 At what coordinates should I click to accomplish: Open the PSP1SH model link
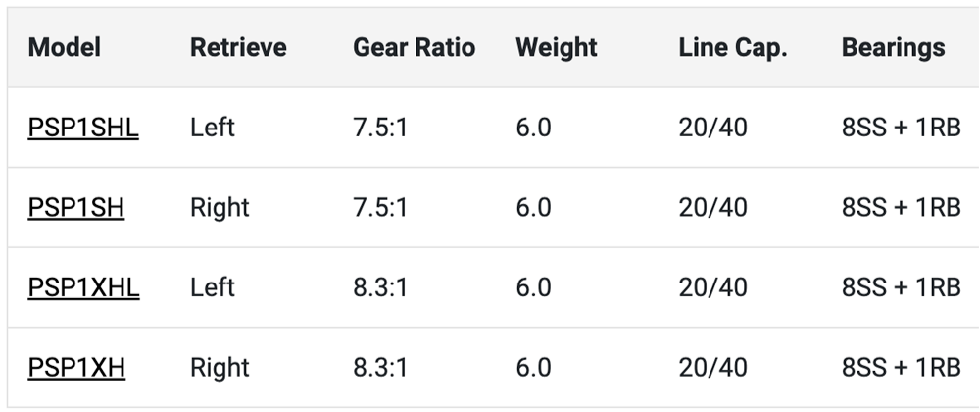click(76, 208)
